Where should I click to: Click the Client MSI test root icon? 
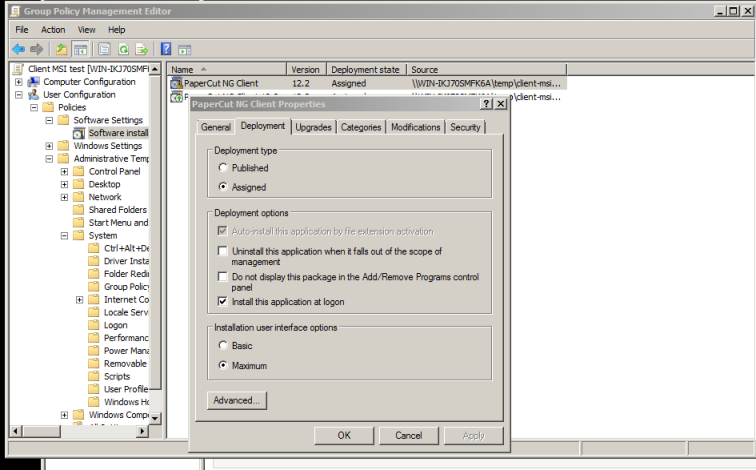click(x=18, y=69)
